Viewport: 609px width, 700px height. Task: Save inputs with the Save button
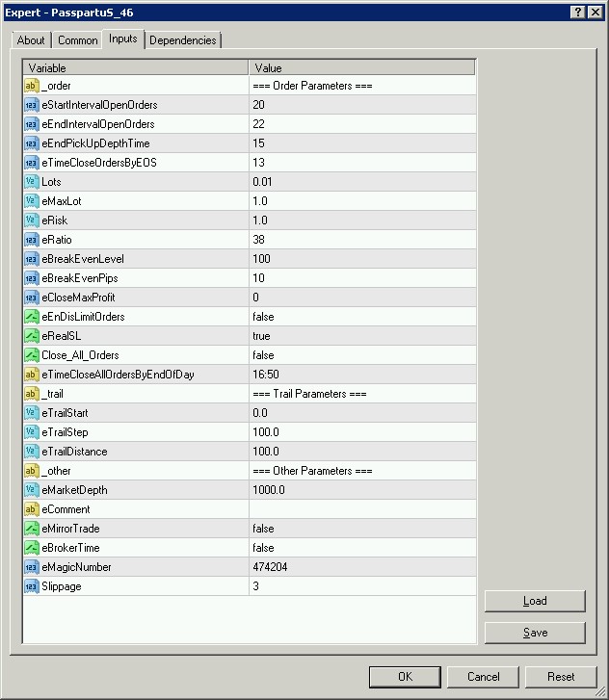point(535,633)
